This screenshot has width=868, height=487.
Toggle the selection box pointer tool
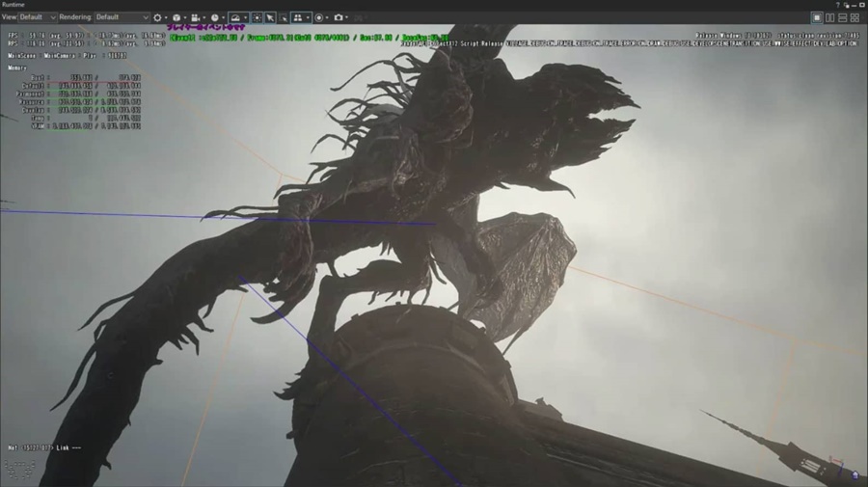(x=284, y=17)
